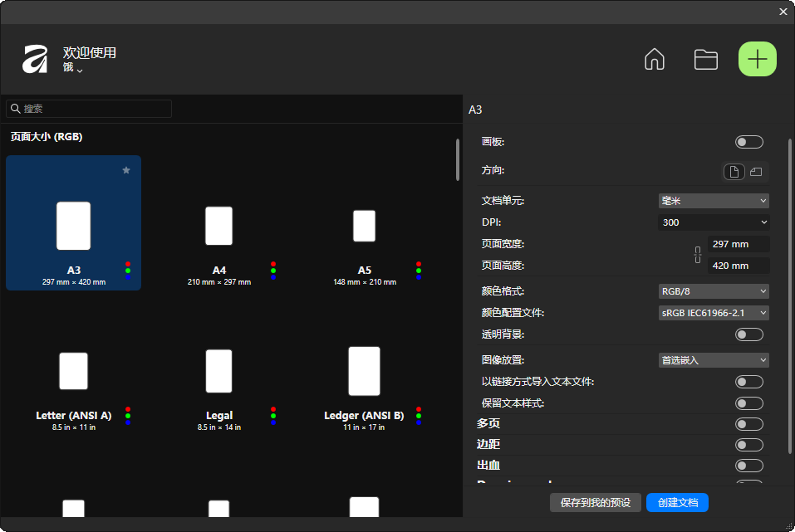Click the 多页 section label
The height and width of the screenshot is (532, 795).
[488, 423]
